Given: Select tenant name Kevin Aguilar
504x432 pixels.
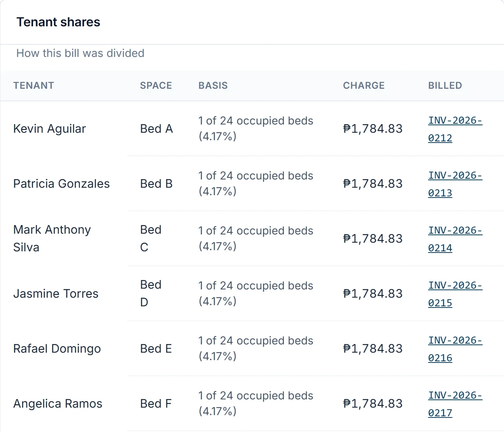Looking at the screenshot, I should (x=50, y=129).
